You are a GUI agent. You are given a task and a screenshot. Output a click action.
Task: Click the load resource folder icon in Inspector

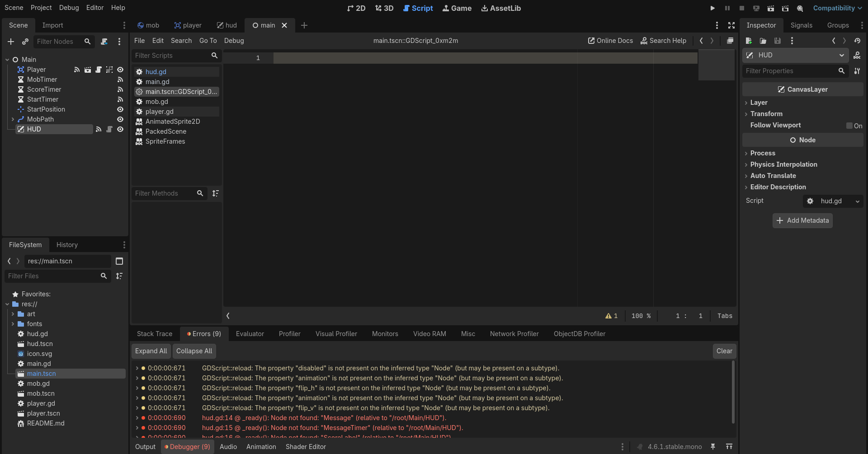click(x=763, y=41)
